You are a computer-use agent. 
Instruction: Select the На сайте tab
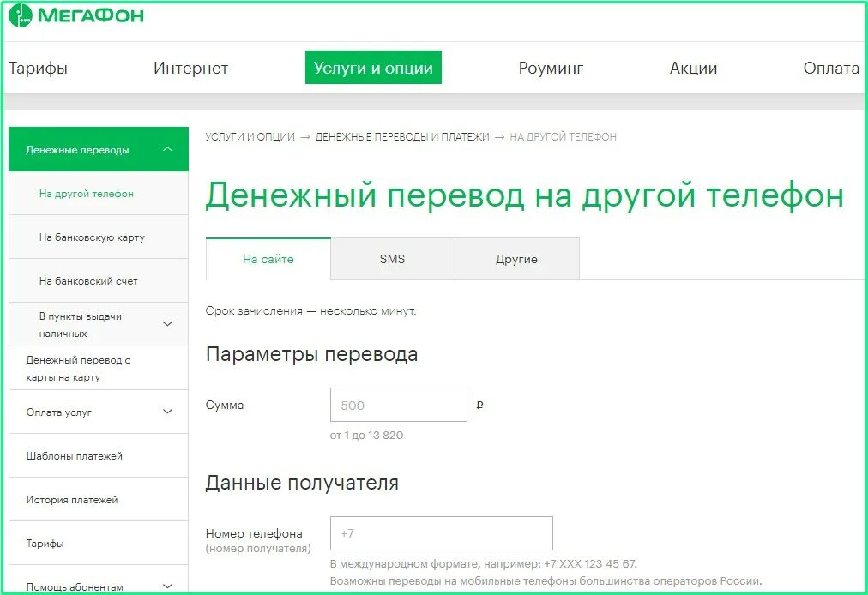pyautogui.click(x=267, y=258)
